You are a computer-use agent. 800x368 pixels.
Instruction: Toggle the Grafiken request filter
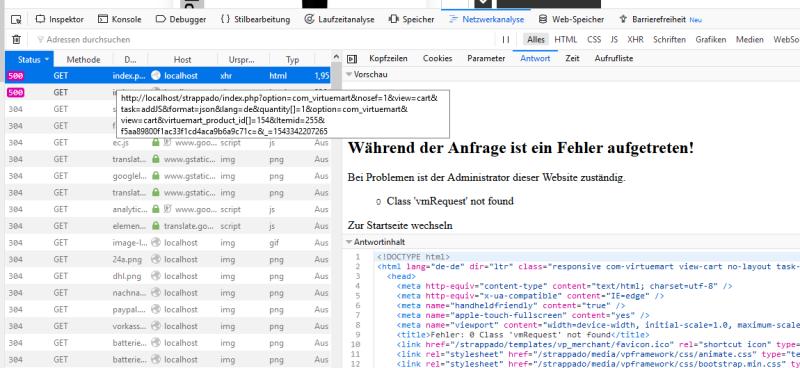711,39
